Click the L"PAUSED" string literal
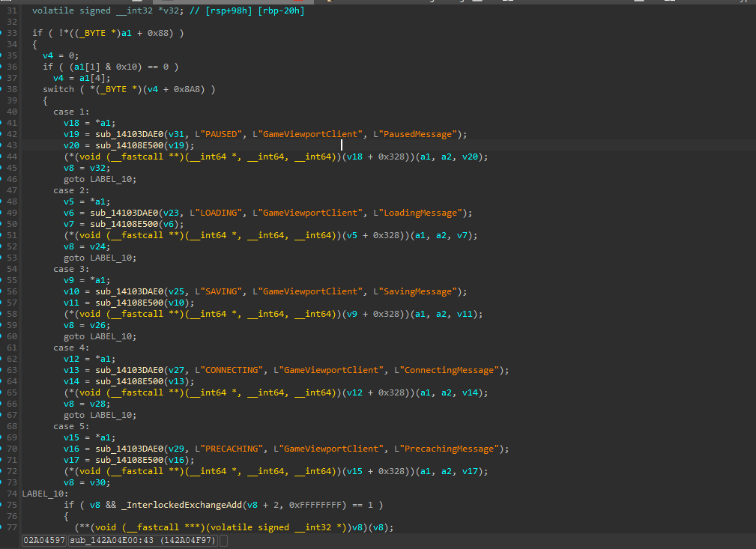Image resolution: width=756 pixels, height=549 pixels. [x=218, y=135]
